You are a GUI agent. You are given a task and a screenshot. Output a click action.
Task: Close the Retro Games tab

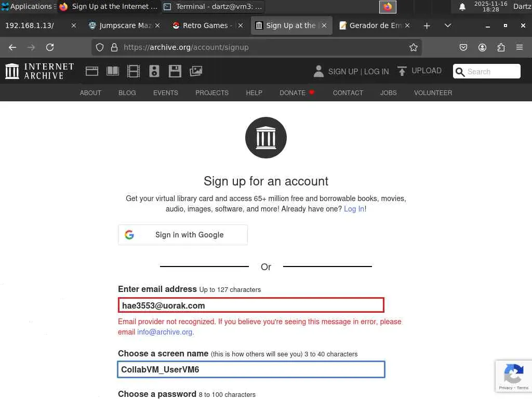click(x=241, y=26)
